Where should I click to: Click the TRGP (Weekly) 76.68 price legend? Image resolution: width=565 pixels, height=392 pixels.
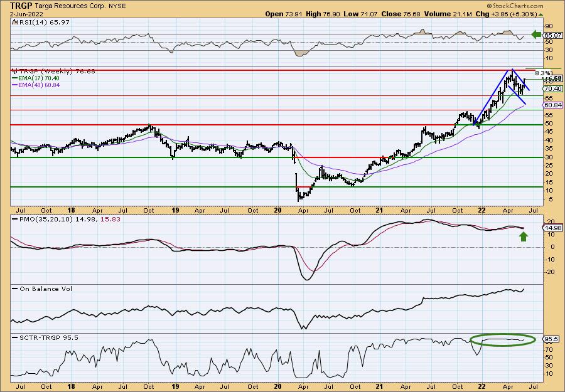coord(54,72)
